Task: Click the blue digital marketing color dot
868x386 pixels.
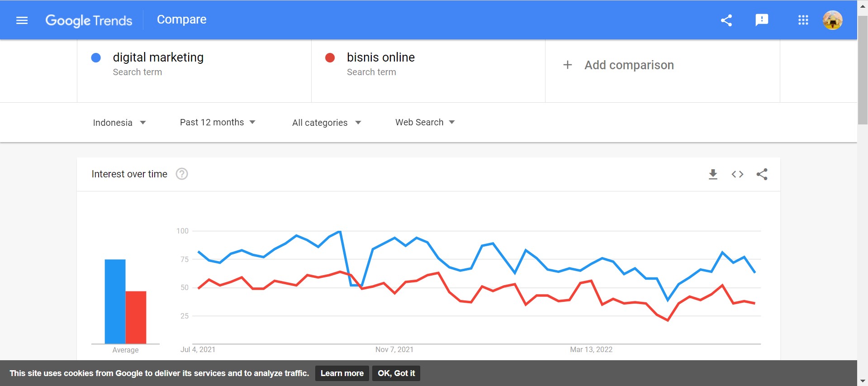Action: click(x=96, y=58)
